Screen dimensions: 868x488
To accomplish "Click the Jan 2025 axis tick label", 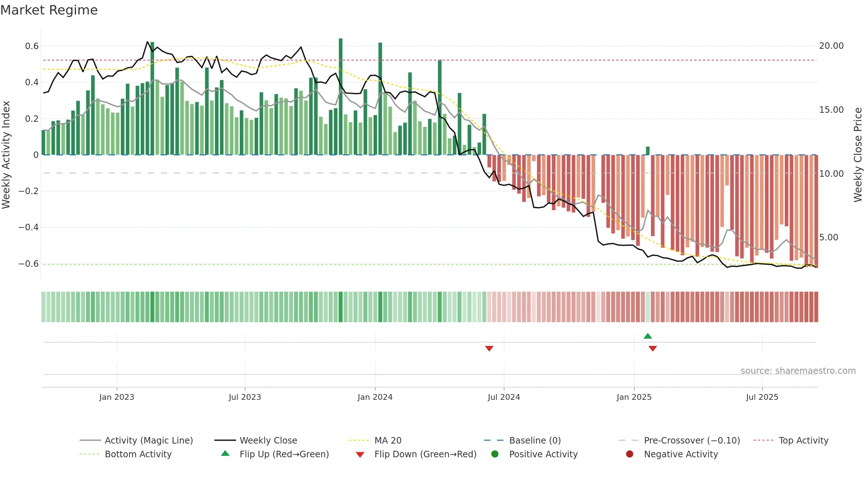I will tap(634, 397).
